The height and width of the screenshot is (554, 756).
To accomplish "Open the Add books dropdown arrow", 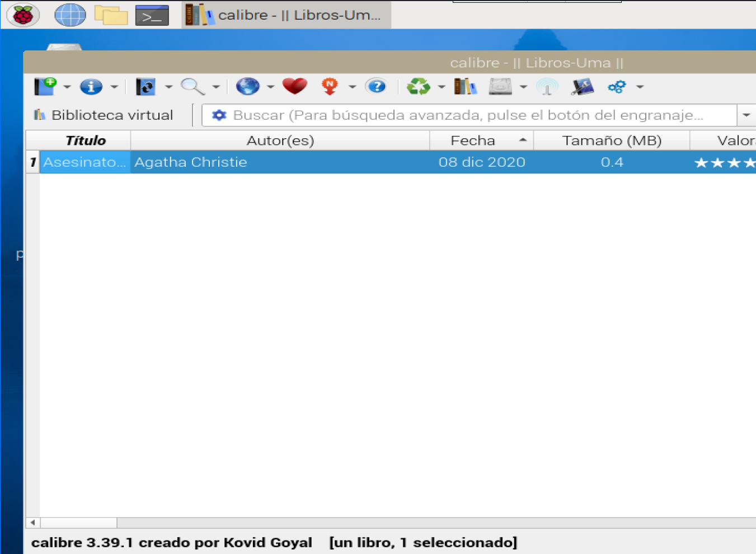I will pos(67,87).
